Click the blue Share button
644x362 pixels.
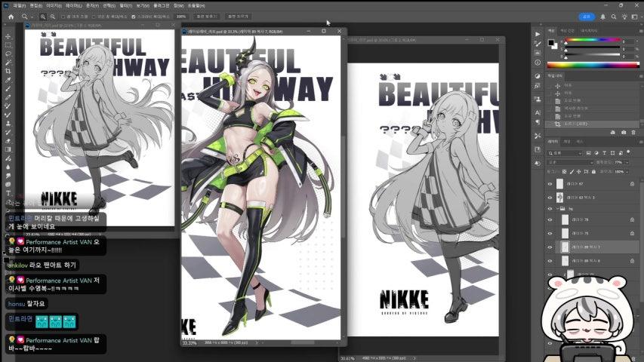tap(587, 17)
